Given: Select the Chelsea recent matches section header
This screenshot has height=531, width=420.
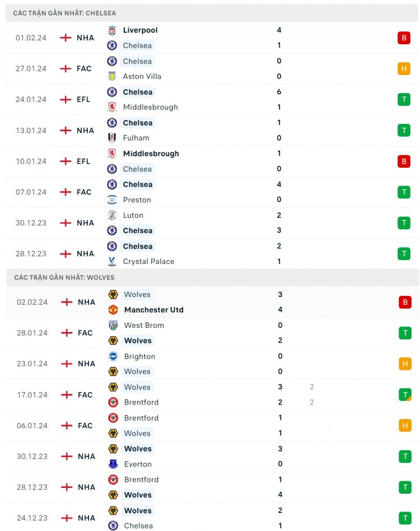Looking at the screenshot, I should (x=65, y=13).
